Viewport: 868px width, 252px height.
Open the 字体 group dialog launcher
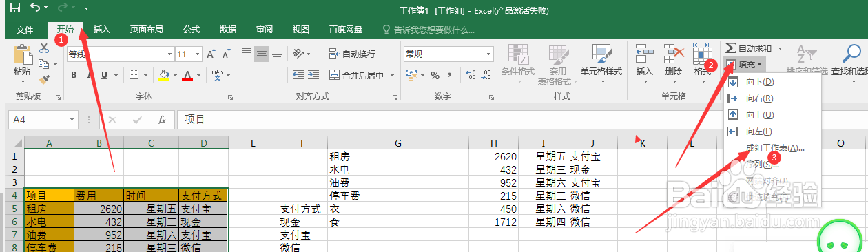(x=231, y=96)
